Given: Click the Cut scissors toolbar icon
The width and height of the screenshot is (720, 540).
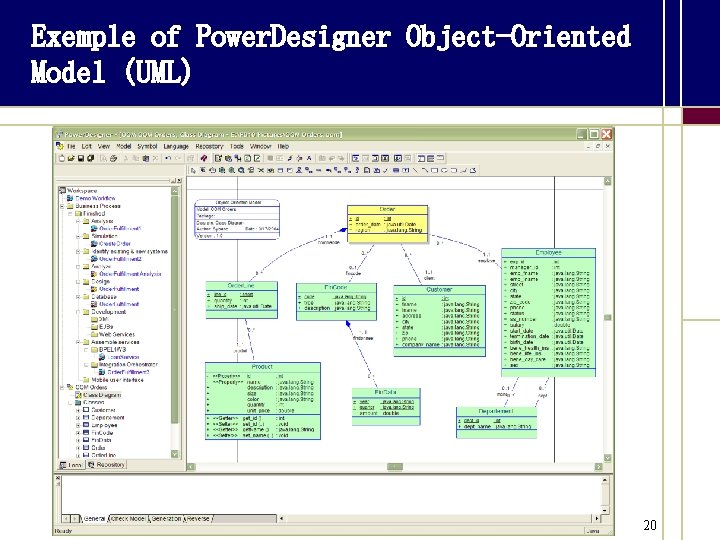Looking at the screenshot, I should pyautogui.click(x=126, y=158).
